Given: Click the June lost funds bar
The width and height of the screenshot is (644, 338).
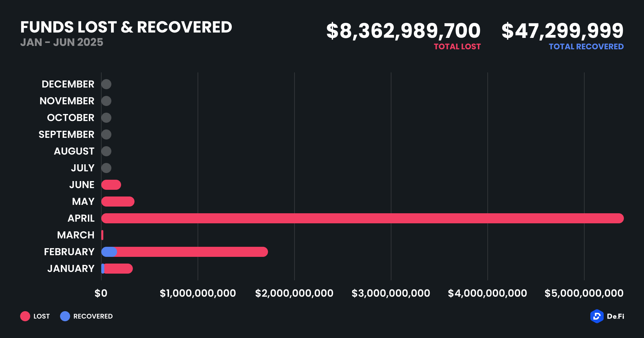Looking at the screenshot, I should (111, 185).
